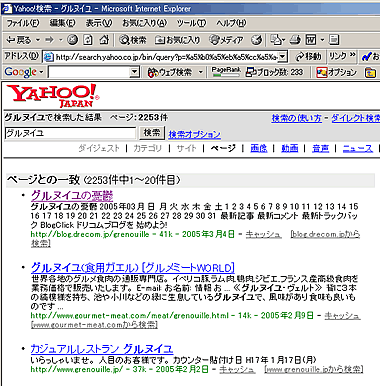This screenshot has width=380, height=386.
Task: Open the メディア media toolbar button
Action: (x=226, y=40)
